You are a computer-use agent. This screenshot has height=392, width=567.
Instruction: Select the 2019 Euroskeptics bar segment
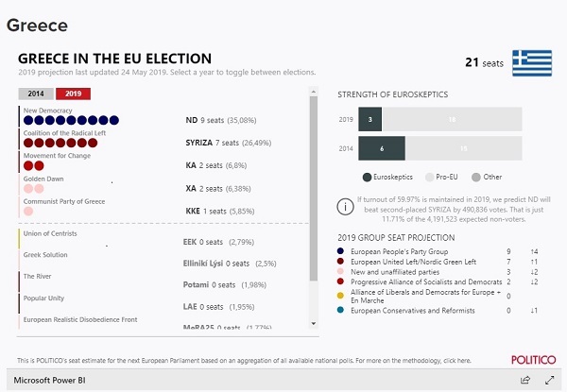[370, 120]
